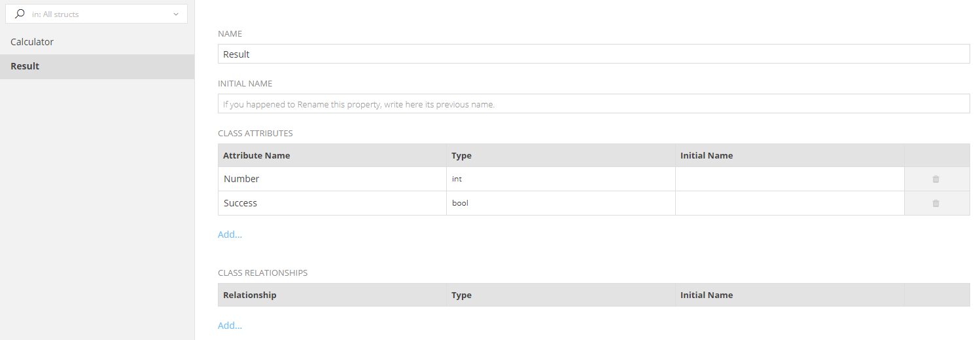This screenshot has width=980, height=340.
Task: Edit the Number attribute name cell
Action: point(332,179)
